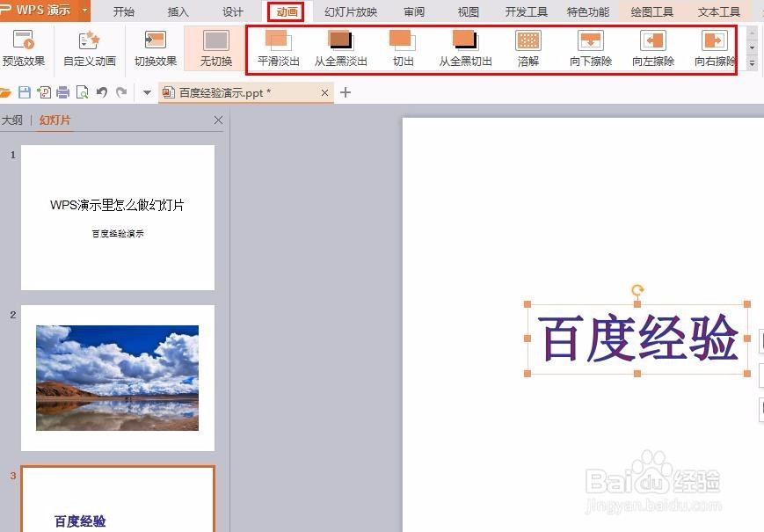This screenshot has height=532, width=764.
Task: Click the bottom-right resize handle of text box
Action: (747, 374)
